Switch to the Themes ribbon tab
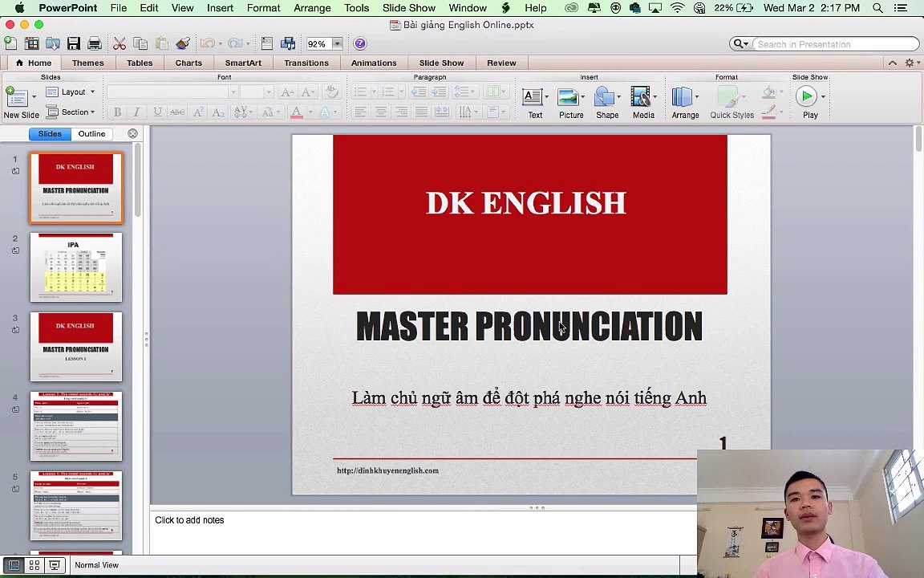Viewport: 924px width, 578px height. pyautogui.click(x=87, y=63)
